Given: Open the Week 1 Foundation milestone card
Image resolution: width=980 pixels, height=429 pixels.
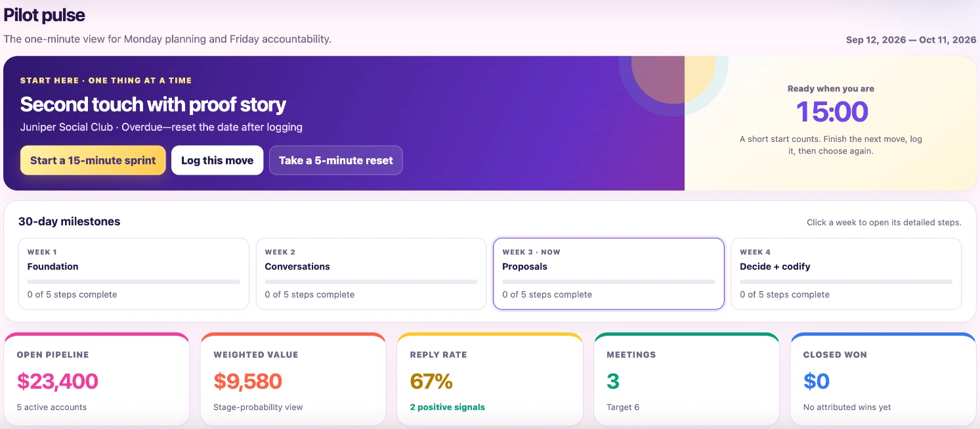Looking at the screenshot, I should pos(134,273).
